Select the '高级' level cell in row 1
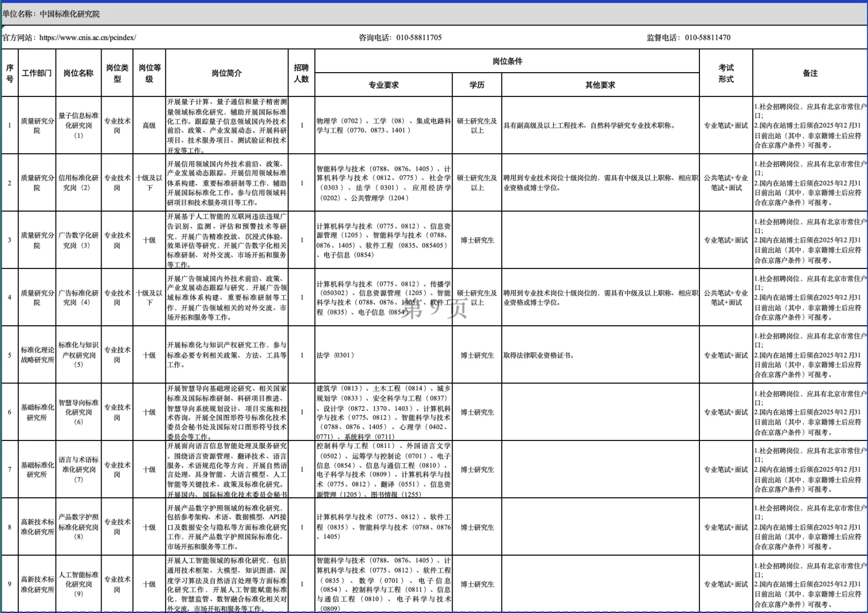 149,125
